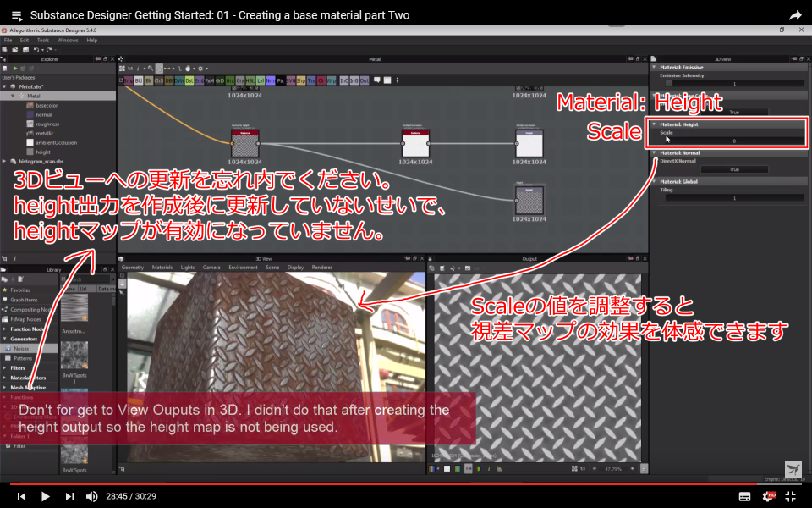Skip to next video
Screen dimensions: 812x508
(69, 496)
